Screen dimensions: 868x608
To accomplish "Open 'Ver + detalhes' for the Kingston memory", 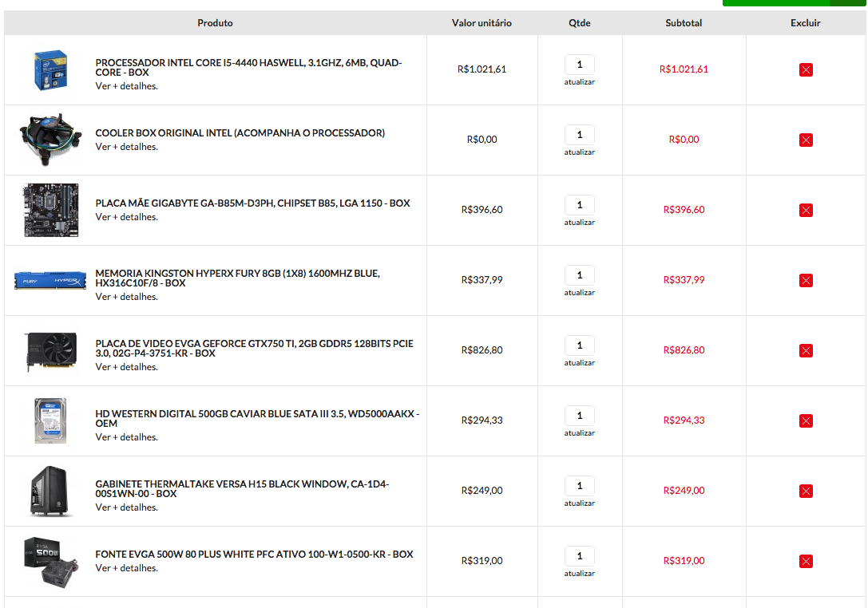I will 127,297.
